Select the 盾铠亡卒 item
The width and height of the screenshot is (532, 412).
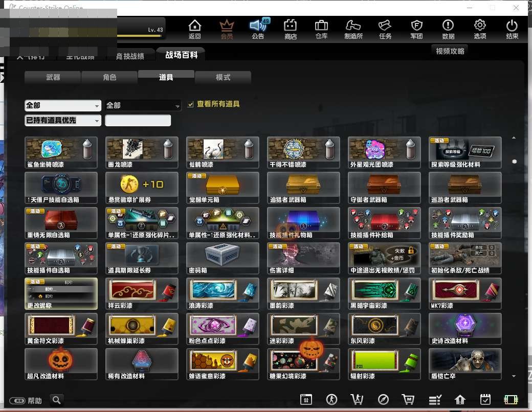pyautogui.click(x=465, y=364)
